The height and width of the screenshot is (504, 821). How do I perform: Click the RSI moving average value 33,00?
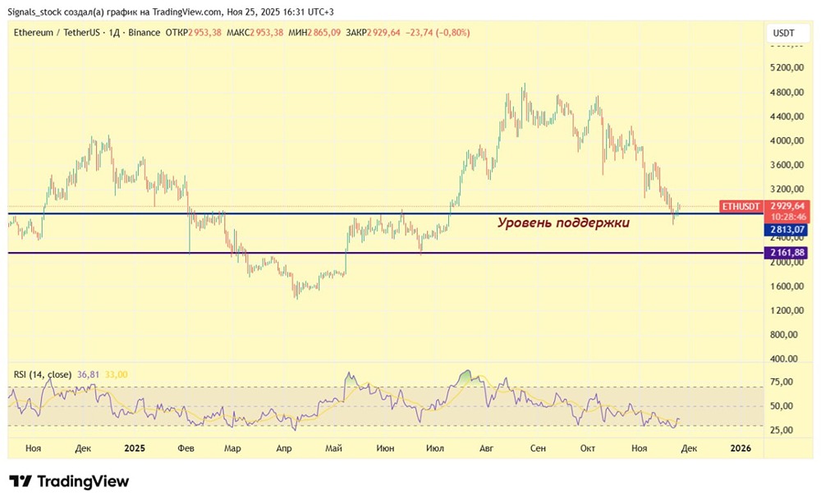tap(117, 374)
